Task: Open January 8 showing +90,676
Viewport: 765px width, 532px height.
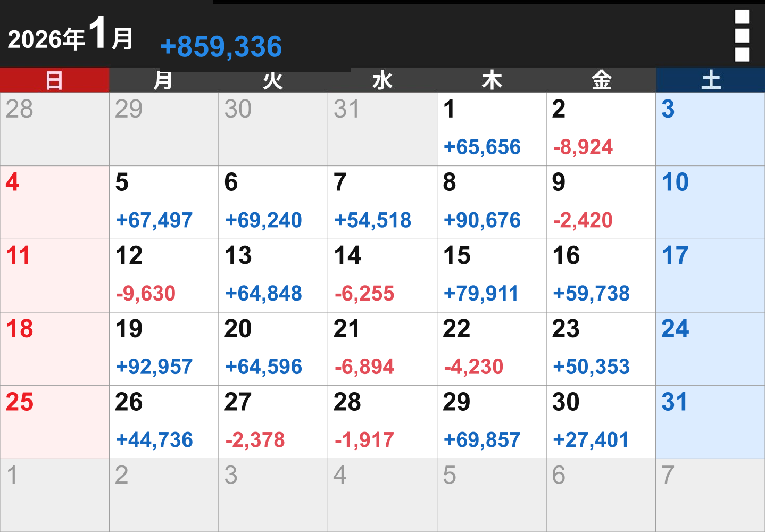Action: point(492,203)
